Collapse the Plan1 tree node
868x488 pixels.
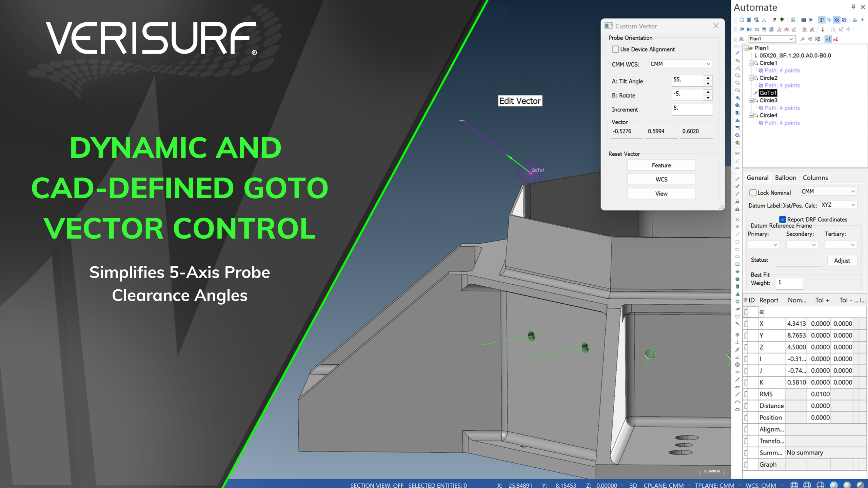pos(746,48)
